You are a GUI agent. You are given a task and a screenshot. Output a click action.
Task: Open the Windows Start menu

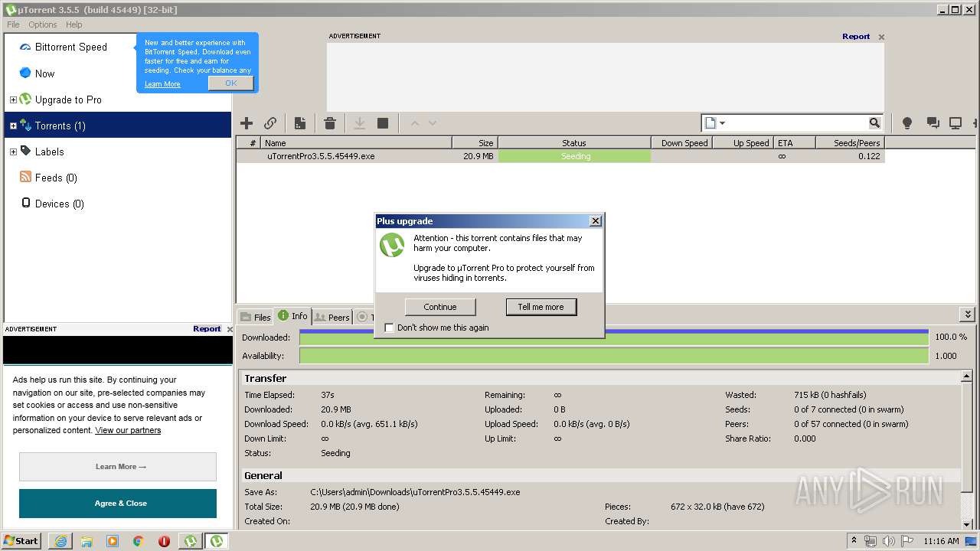click(21, 541)
